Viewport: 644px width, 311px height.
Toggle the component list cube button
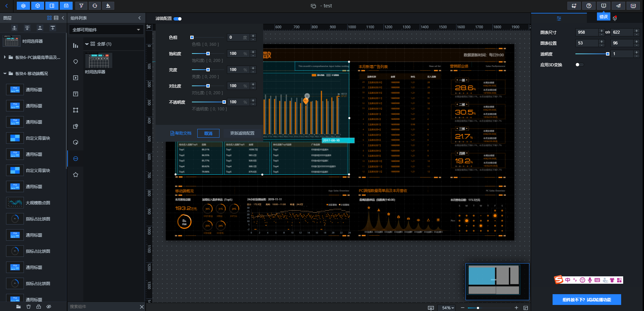(x=38, y=6)
